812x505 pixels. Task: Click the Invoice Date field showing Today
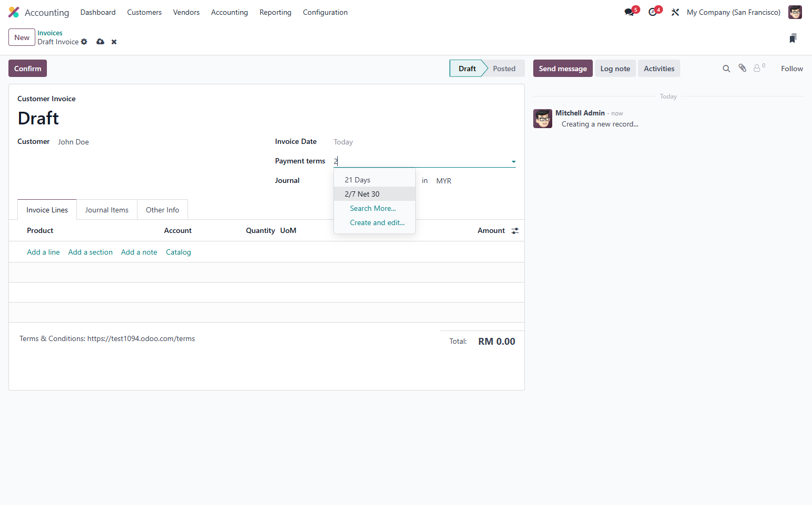[x=424, y=142]
